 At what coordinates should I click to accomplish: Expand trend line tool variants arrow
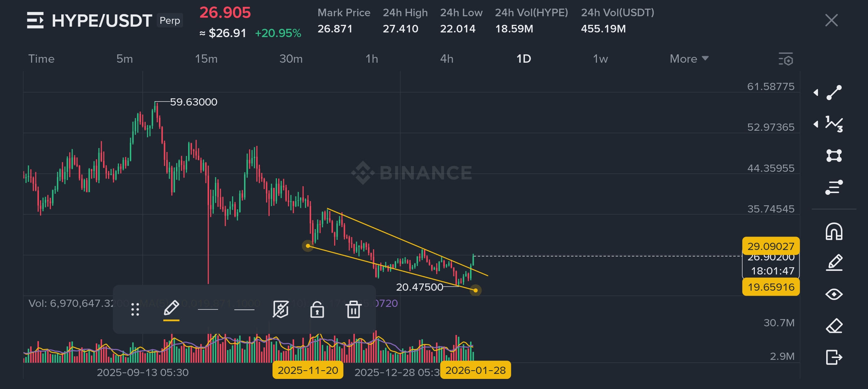point(816,93)
